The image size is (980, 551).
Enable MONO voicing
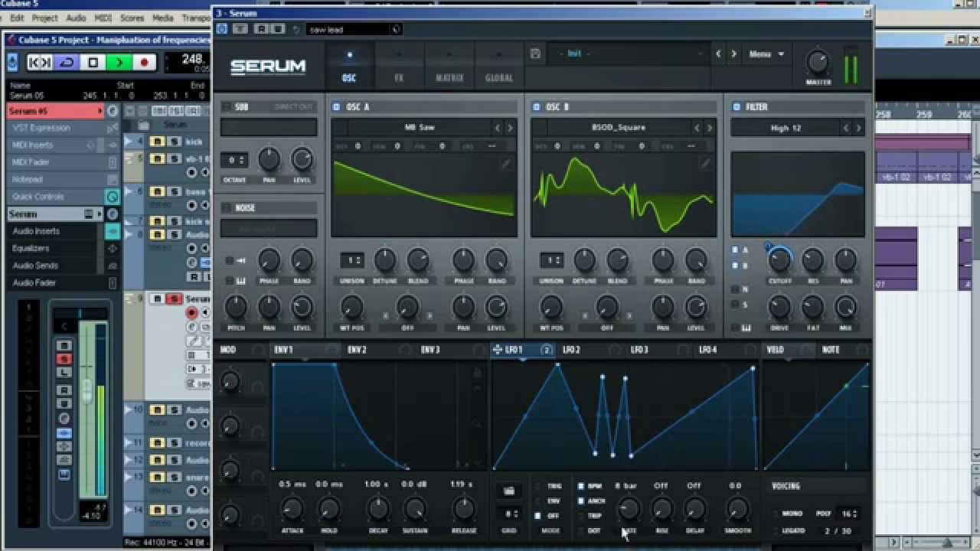pos(776,514)
